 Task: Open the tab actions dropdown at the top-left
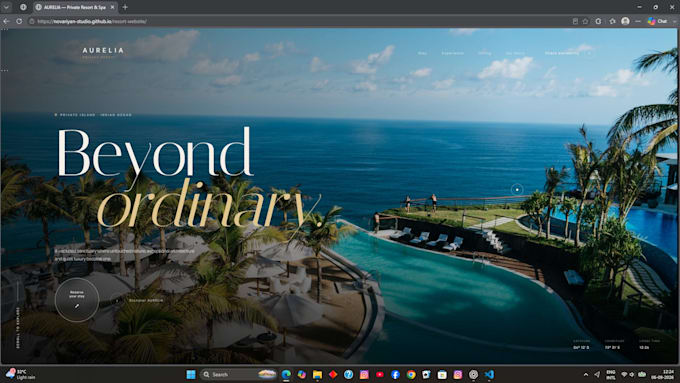[7, 7]
